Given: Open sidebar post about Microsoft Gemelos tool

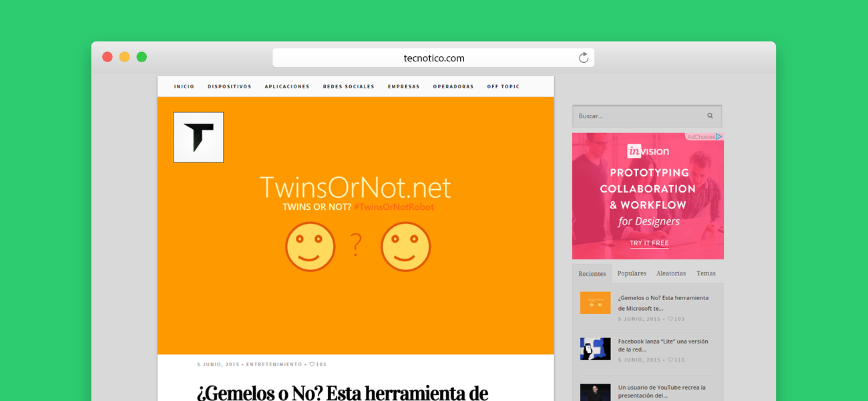Looking at the screenshot, I should point(663,303).
